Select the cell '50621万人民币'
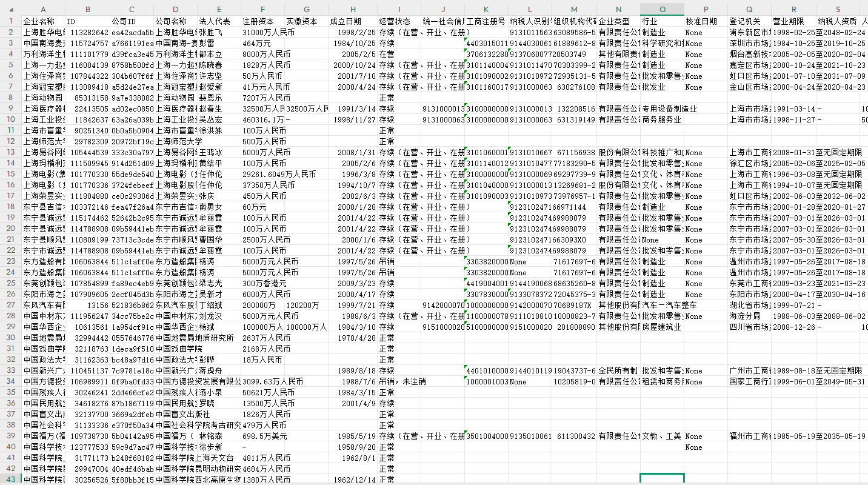The width and height of the screenshot is (868, 485). click(x=262, y=392)
